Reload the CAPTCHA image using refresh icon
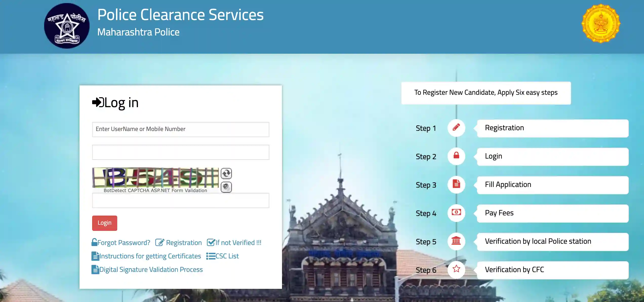The height and width of the screenshot is (302, 644). tap(226, 174)
